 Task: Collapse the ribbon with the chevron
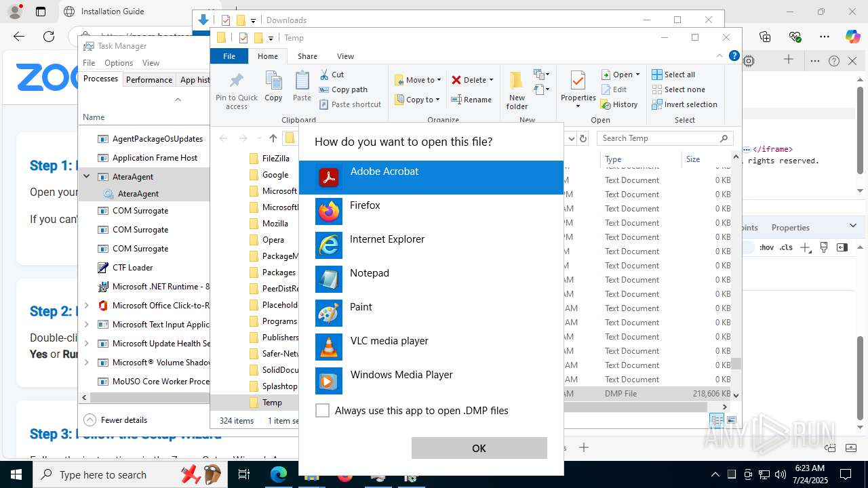point(720,56)
